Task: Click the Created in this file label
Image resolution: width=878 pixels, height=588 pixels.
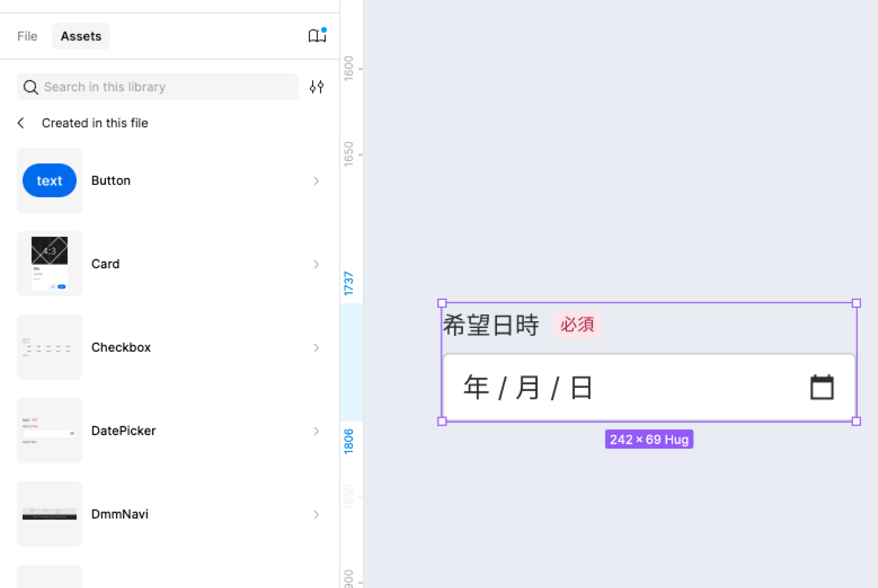Action: [x=95, y=123]
